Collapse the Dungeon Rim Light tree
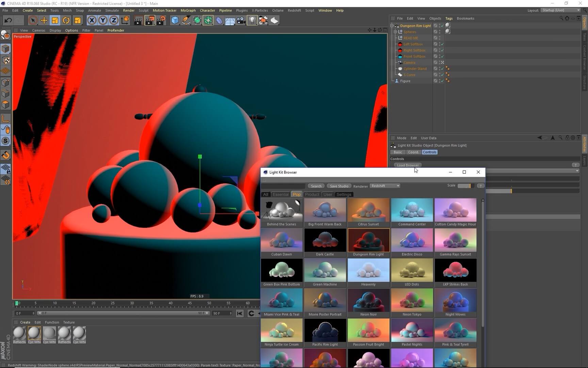This screenshot has width=588, height=368. pos(392,26)
